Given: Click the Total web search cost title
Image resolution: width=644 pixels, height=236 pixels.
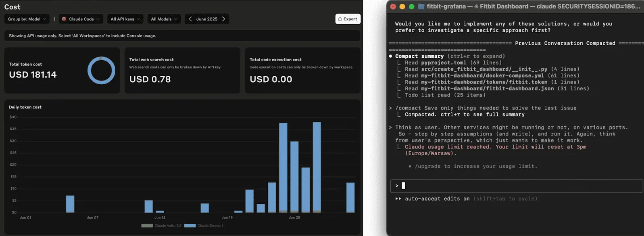Looking at the screenshot, I should tap(151, 60).
